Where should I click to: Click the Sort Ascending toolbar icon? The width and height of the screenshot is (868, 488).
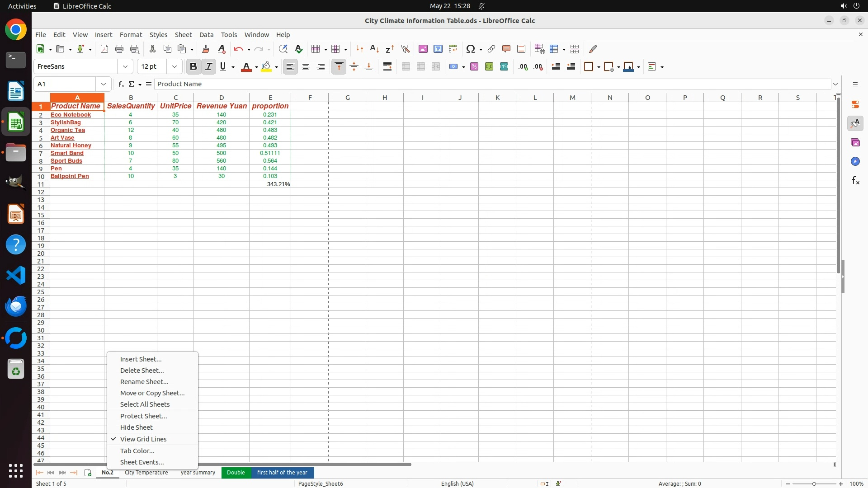[374, 49]
